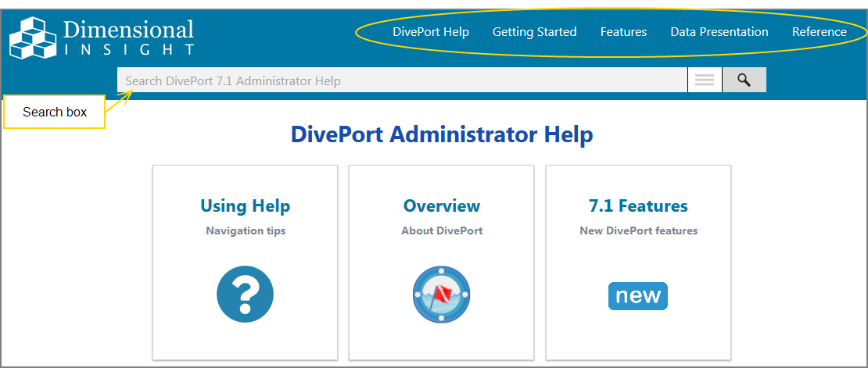Click the DivePort Administrator Help page title
The image size is (868, 368).
pyautogui.click(x=442, y=134)
